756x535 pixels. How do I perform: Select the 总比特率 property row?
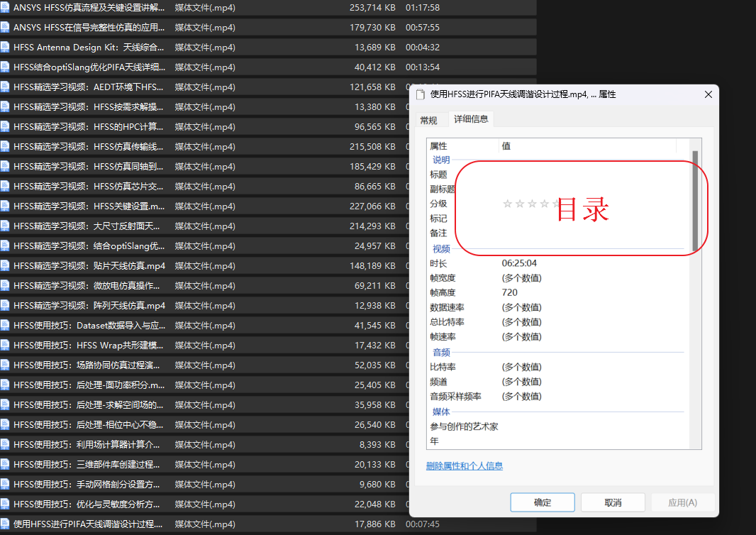click(x=557, y=322)
